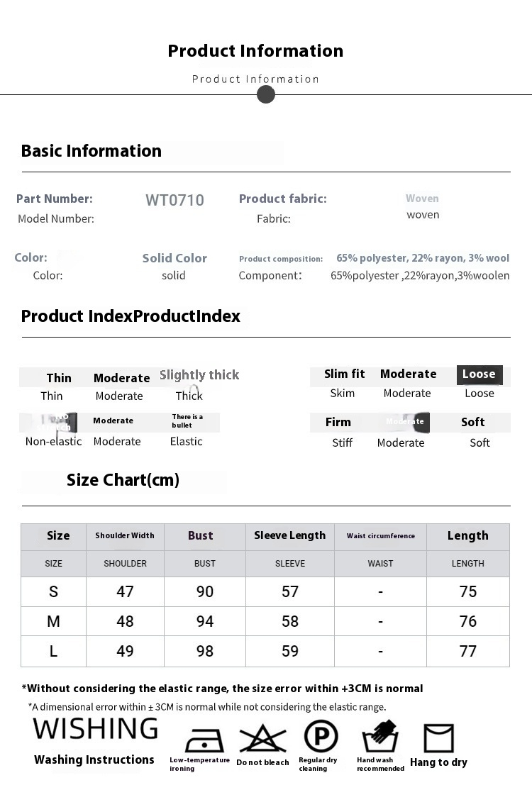Click the hang to dry icon

click(x=439, y=738)
